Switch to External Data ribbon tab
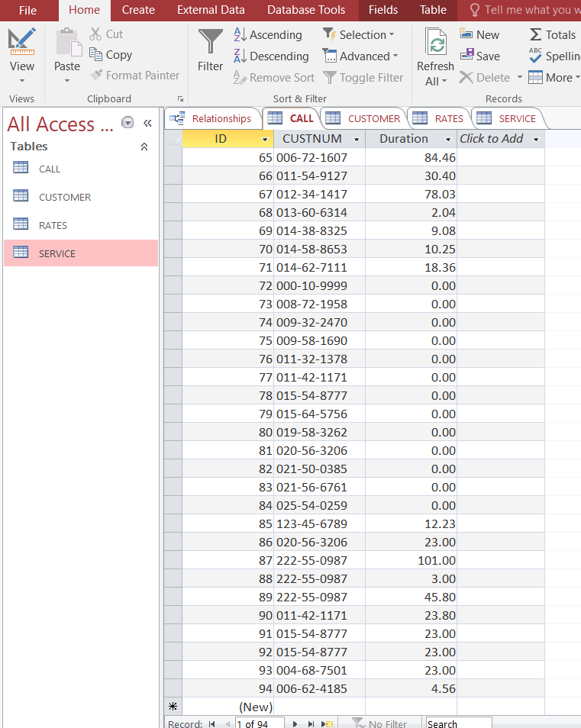The height and width of the screenshot is (728, 581). point(211,10)
